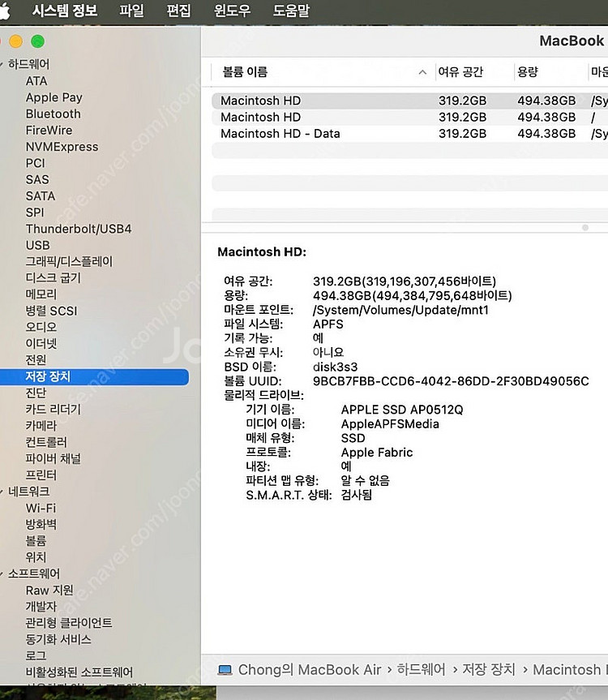Select 동기화 서비스 in the sidebar

pos(58,639)
